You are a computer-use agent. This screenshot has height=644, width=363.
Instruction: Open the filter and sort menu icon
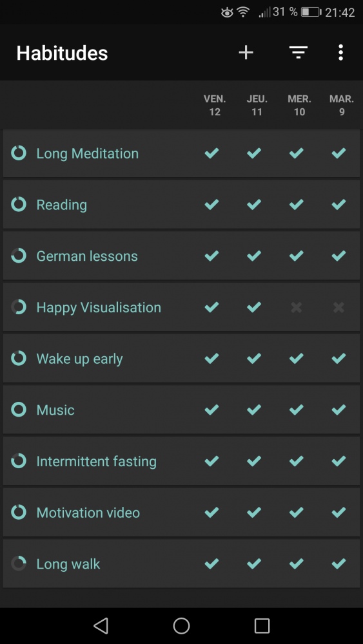point(299,53)
